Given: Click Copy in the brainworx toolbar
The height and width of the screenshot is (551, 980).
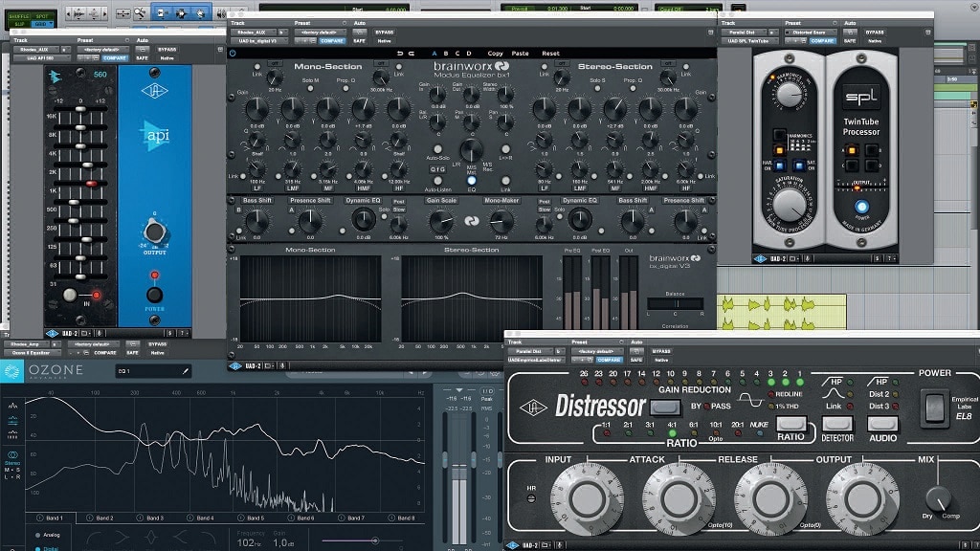Looking at the screenshot, I should coord(495,54).
